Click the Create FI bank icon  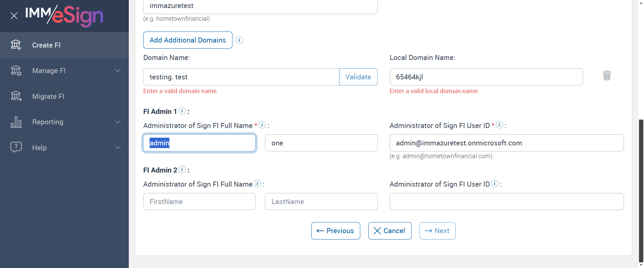point(16,45)
